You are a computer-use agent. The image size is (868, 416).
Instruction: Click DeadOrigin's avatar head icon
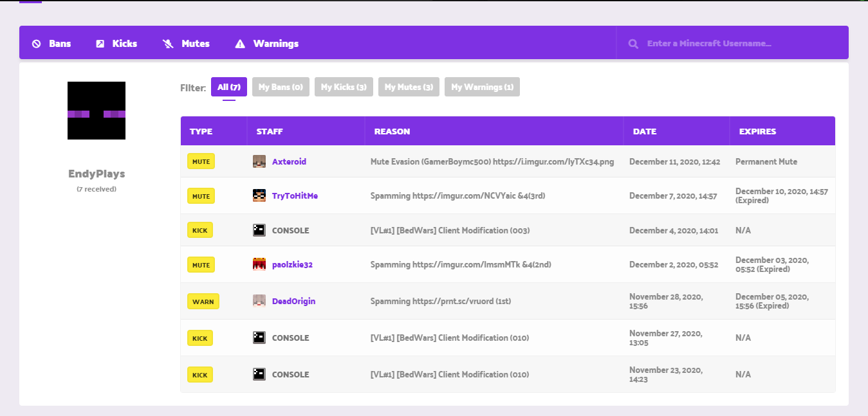point(259,301)
